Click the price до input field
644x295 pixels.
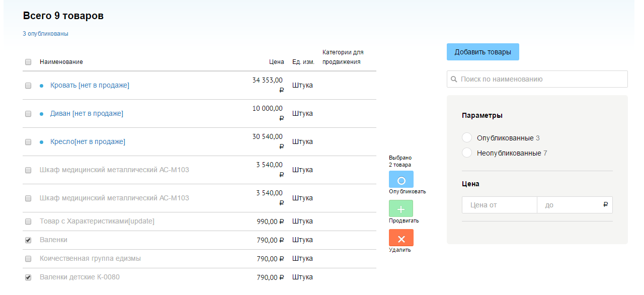click(x=571, y=205)
